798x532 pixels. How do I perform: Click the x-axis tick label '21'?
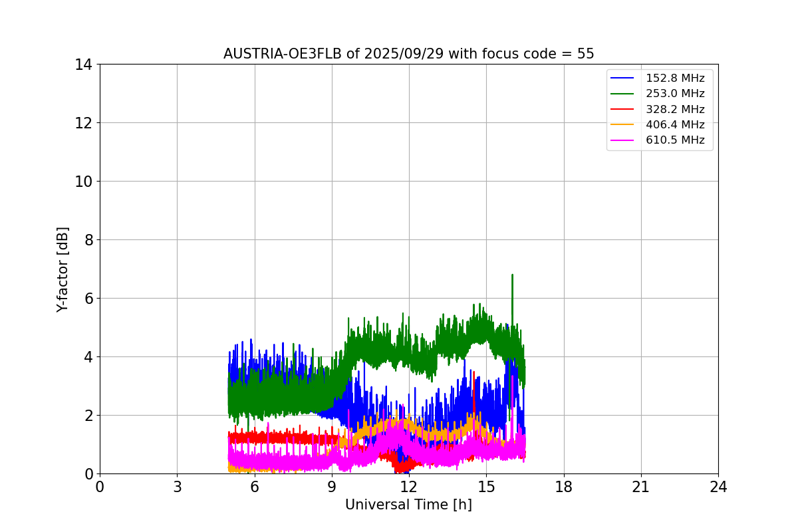pyautogui.click(x=641, y=487)
